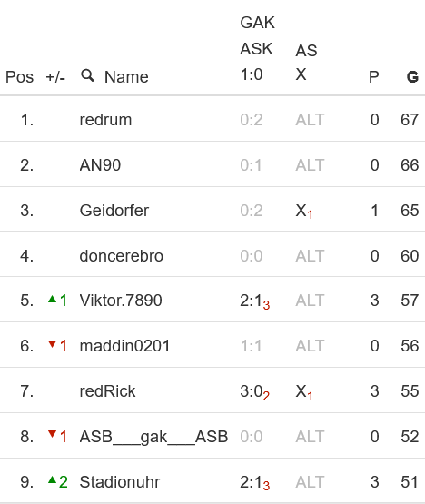Click the green up arrow beside Viktor.7890
425x504 pixels.
(x=52, y=300)
